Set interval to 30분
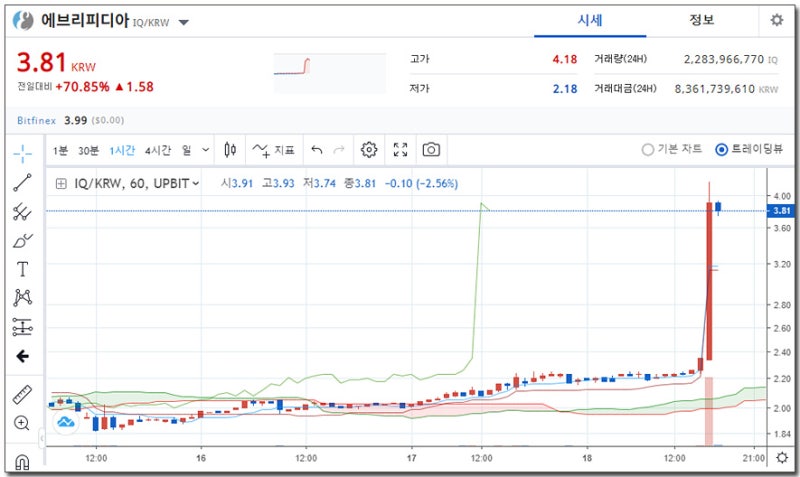Screen dimensions: 800x477 pos(88,150)
